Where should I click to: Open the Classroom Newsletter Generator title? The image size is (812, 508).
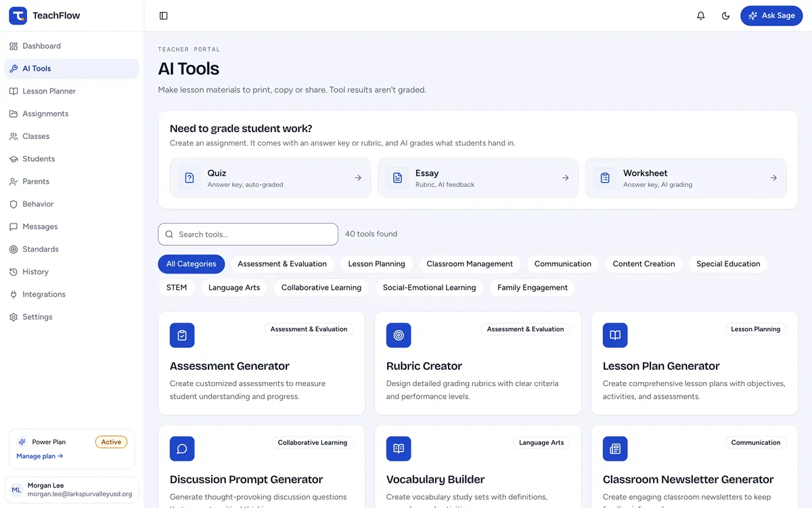(x=688, y=480)
